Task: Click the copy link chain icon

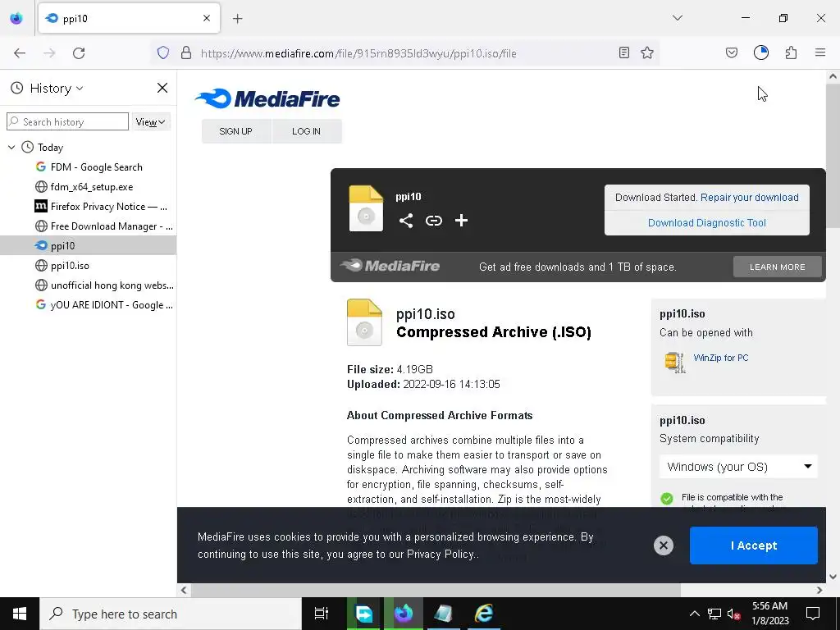Action: tap(434, 221)
